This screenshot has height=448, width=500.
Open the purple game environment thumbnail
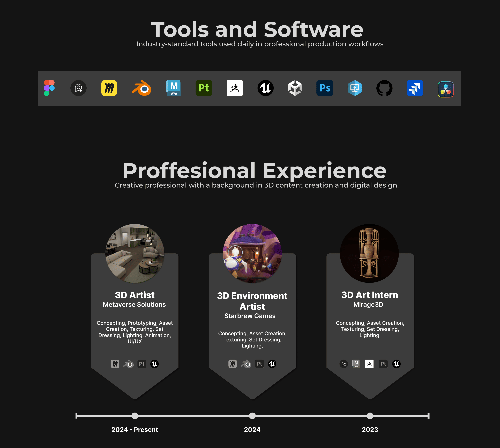pos(252,253)
